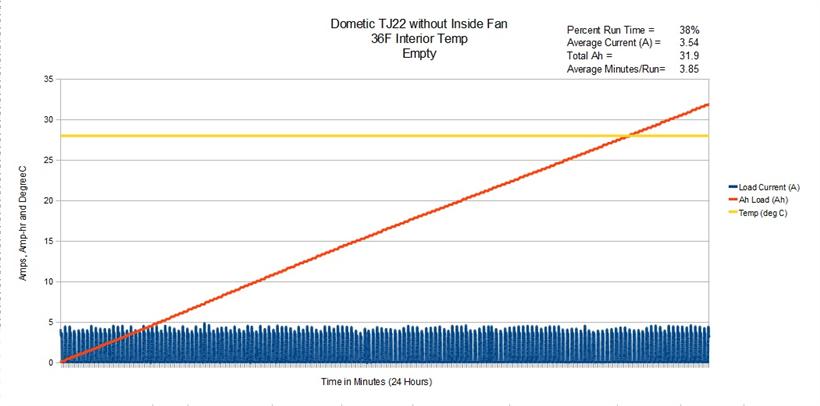This screenshot has height=406, width=820.
Task: Click the y-axis label '35'
Action: (49, 80)
